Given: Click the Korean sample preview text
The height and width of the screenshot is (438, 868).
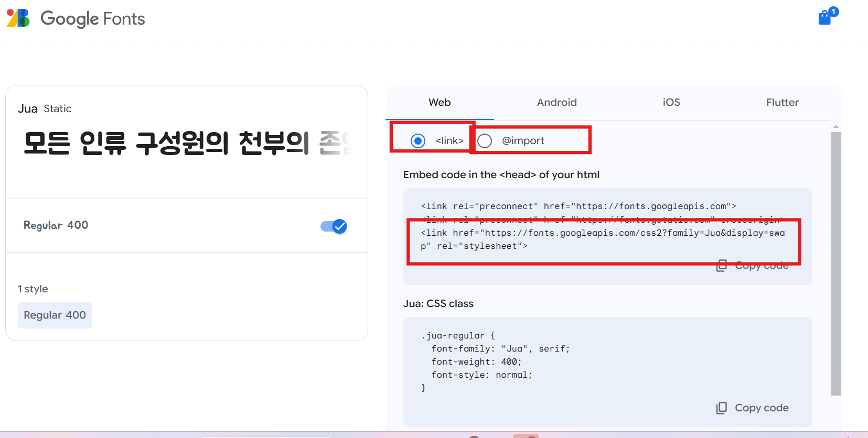Looking at the screenshot, I should pyautogui.click(x=187, y=143).
